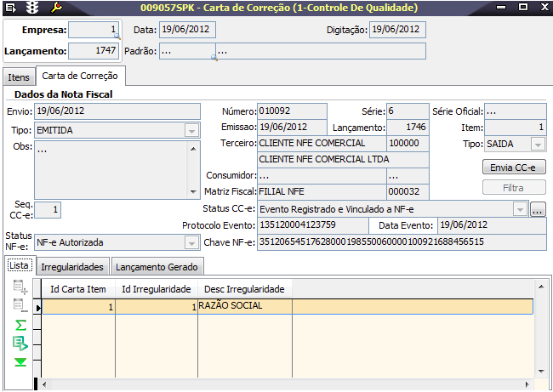553x392 pixels.
Task: Click the traffic light icon in title bar
Action: (33, 8)
